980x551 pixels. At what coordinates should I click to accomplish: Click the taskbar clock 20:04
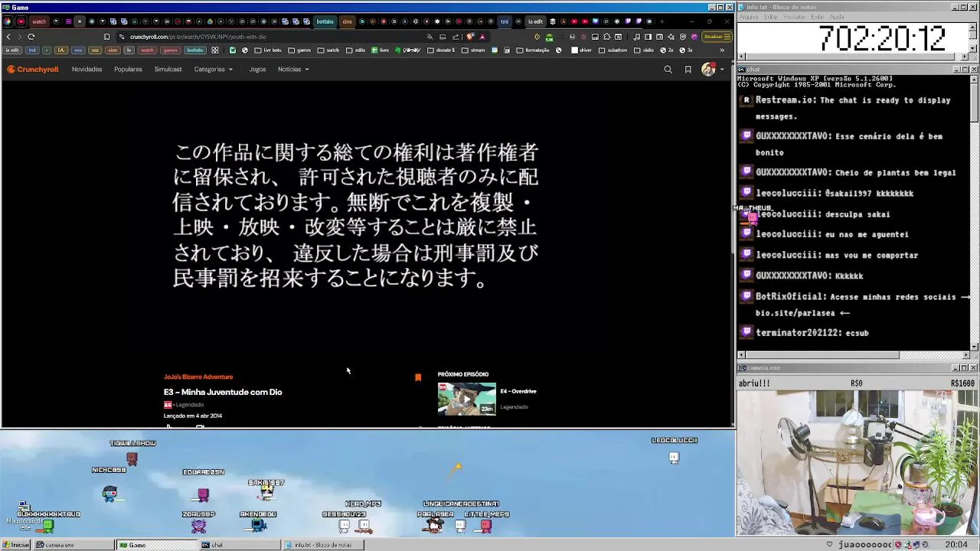(956, 545)
